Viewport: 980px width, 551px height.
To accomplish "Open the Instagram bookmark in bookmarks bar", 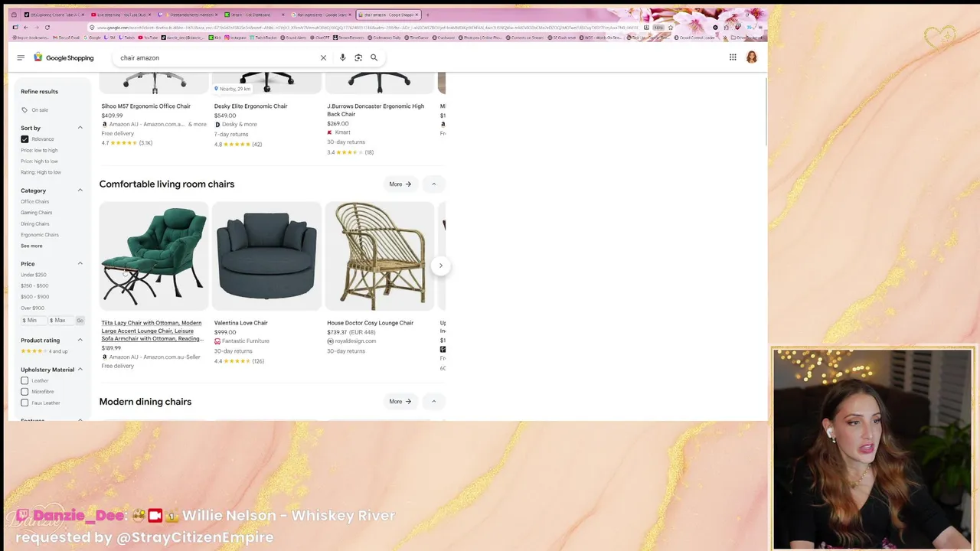I will [235, 37].
